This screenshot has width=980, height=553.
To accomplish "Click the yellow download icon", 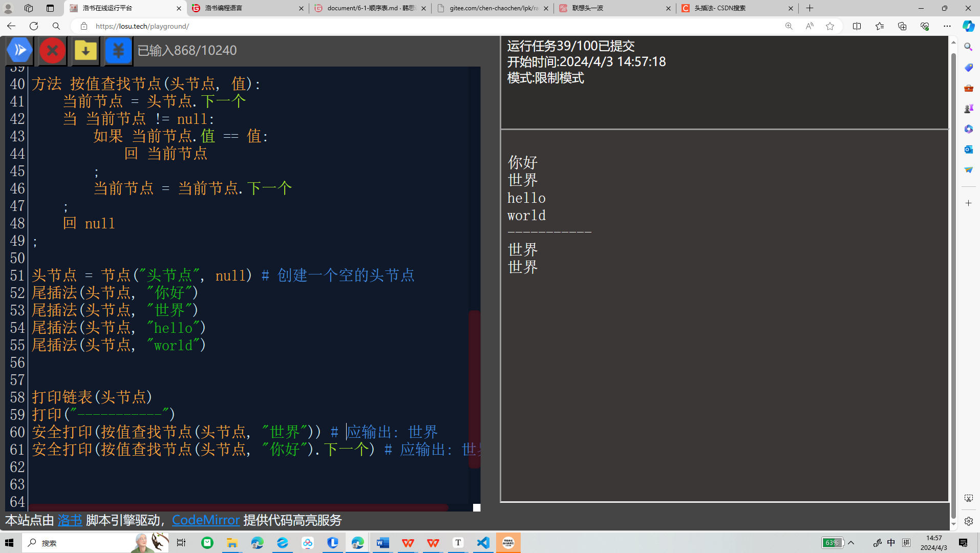I will coord(86,50).
